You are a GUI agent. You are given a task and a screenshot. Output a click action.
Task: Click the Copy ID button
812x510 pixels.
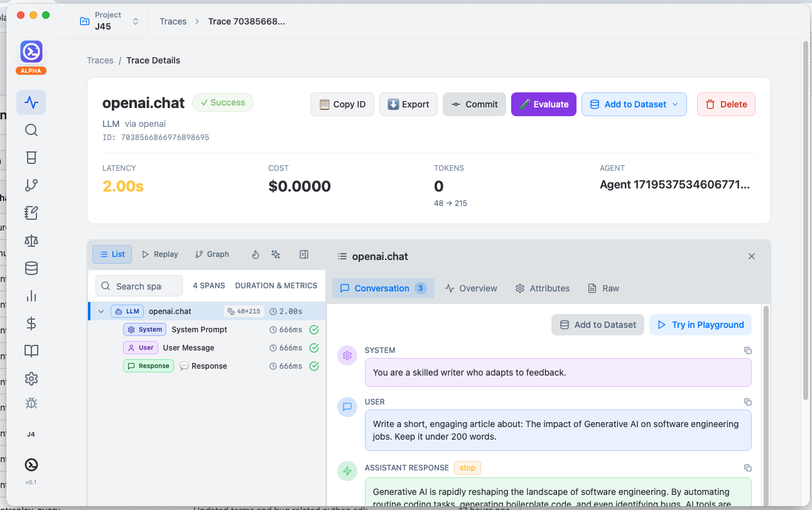(x=342, y=104)
